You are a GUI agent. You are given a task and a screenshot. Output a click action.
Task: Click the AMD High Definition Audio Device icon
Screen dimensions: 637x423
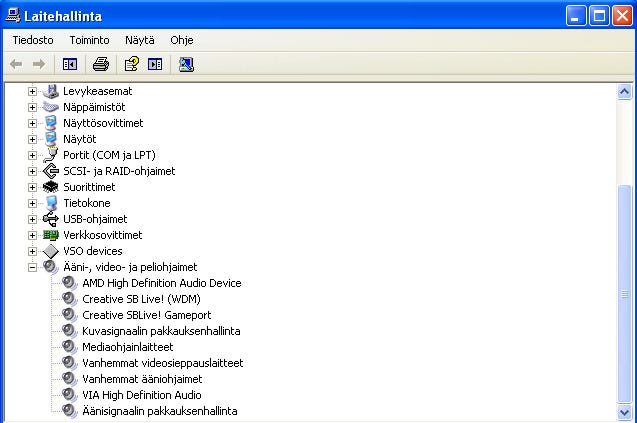[x=70, y=283]
